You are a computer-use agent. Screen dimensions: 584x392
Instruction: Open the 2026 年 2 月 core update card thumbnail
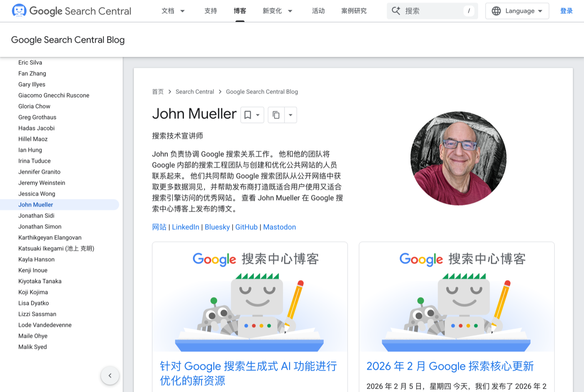[457, 297]
